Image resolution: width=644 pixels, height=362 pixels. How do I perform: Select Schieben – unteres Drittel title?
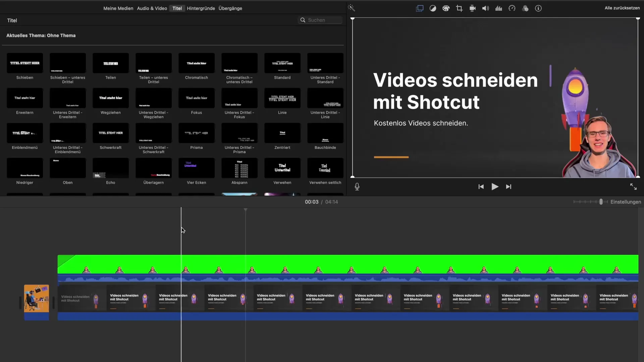click(68, 63)
